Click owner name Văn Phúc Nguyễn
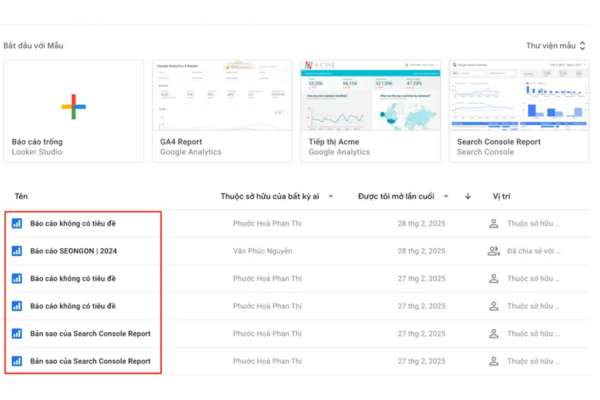Image resolution: width=600 pixels, height=400 pixels. [x=262, y=251]
